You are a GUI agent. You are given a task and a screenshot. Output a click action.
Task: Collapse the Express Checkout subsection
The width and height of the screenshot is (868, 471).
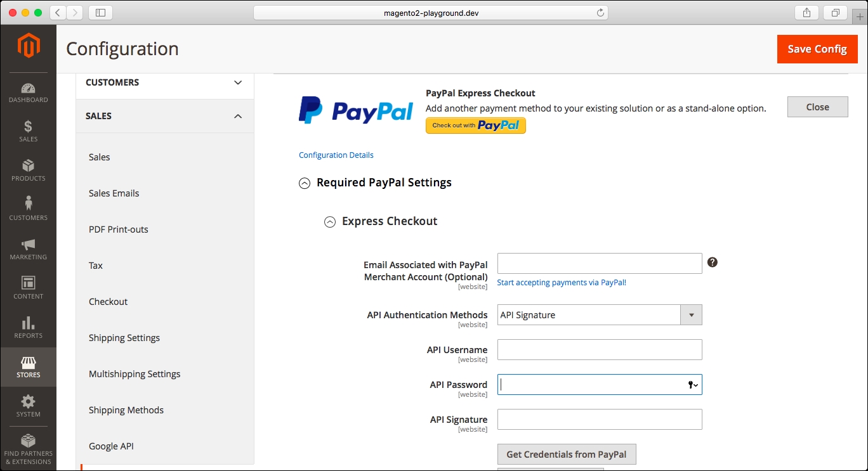(x=330, y=222)
